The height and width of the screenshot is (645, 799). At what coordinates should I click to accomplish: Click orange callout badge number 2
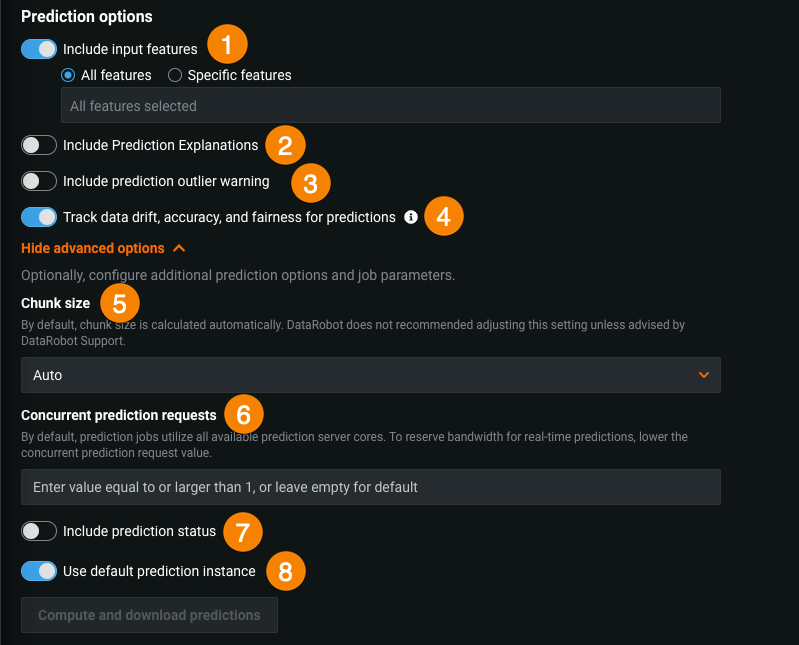point(285,146)
